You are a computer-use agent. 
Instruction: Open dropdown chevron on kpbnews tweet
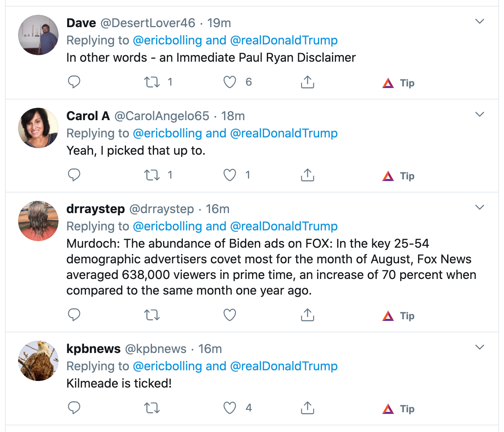point(480,347)
